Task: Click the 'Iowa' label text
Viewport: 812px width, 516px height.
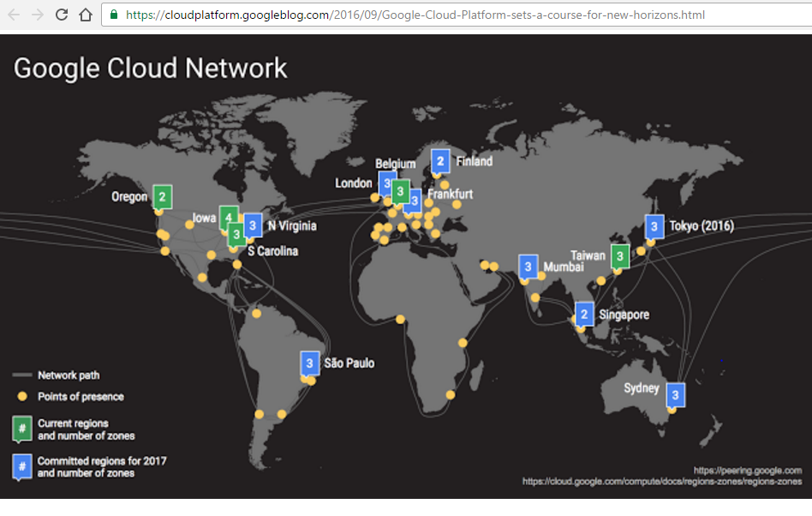Action: tap(204, 218)
